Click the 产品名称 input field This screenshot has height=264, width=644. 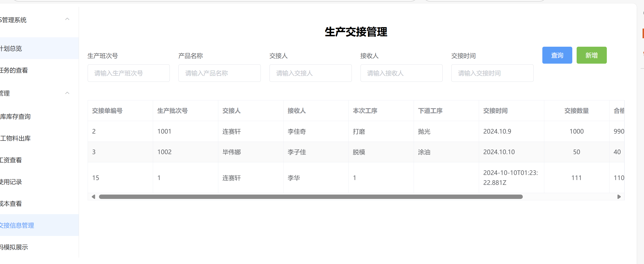tap(219, 73)
